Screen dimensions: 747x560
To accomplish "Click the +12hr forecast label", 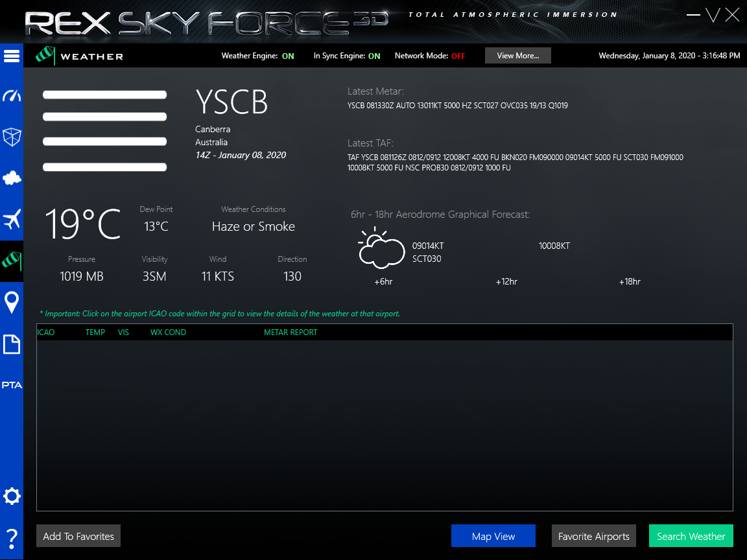I will [x=506, y=281].
